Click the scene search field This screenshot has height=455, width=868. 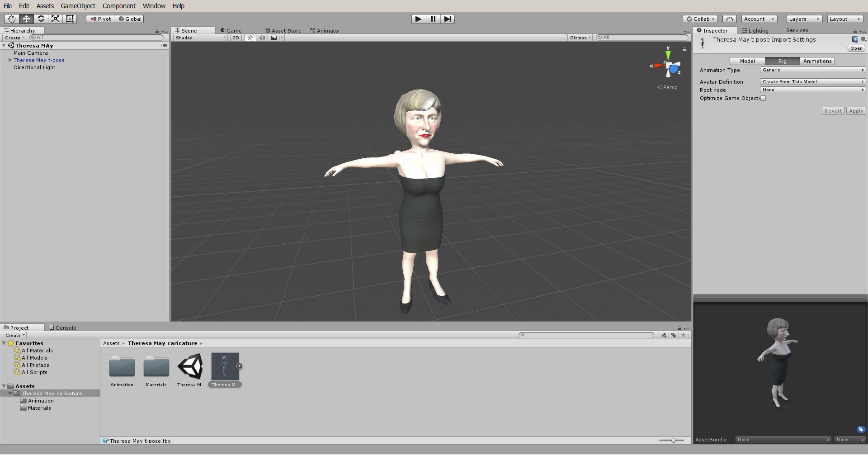642,38
